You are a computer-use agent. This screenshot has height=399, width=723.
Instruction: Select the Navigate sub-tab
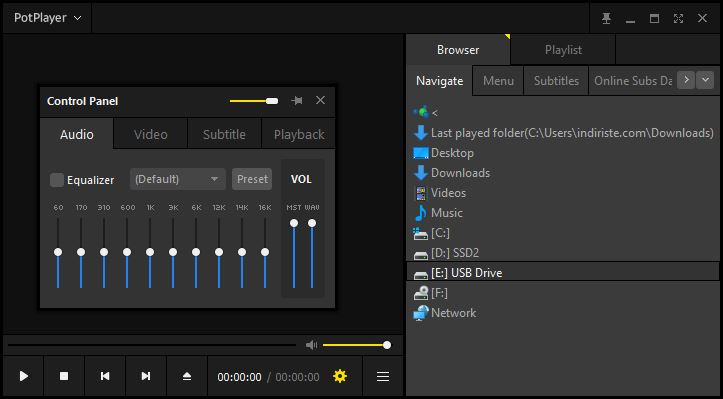[x=439, y=81]
